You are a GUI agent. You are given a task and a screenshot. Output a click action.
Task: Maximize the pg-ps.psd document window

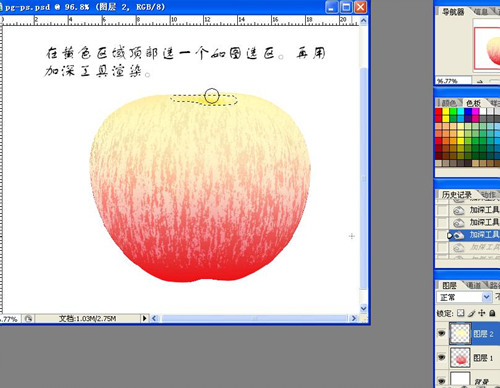(x=346, y=7)
